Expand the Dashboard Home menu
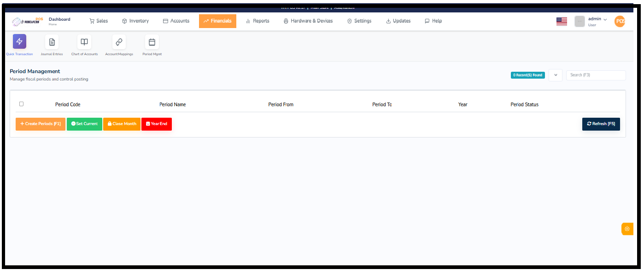644x275 pixels. 59,21
